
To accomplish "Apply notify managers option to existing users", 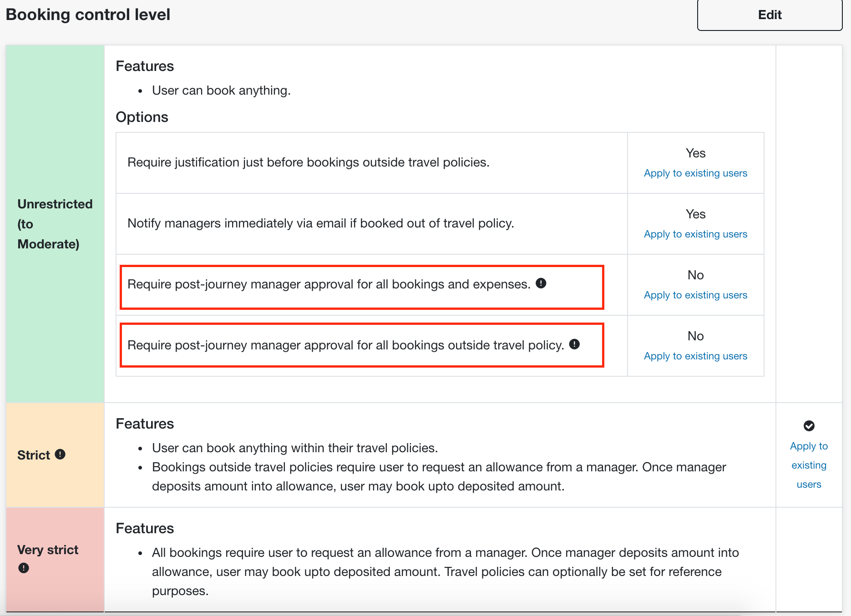I will point(695,234).
